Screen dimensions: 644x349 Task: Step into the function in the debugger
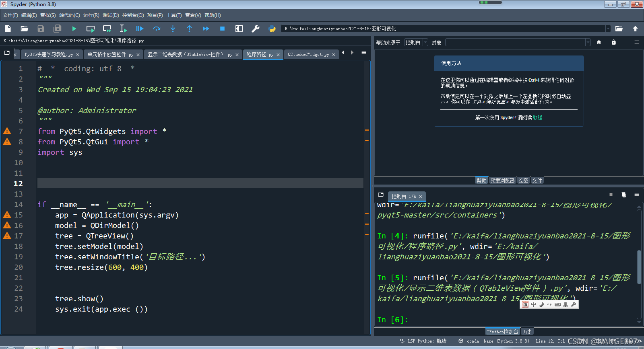(173, 29)
